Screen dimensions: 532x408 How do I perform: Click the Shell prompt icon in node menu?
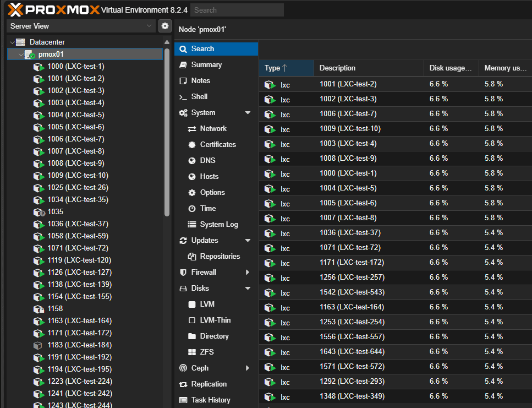tap(183, 97)
